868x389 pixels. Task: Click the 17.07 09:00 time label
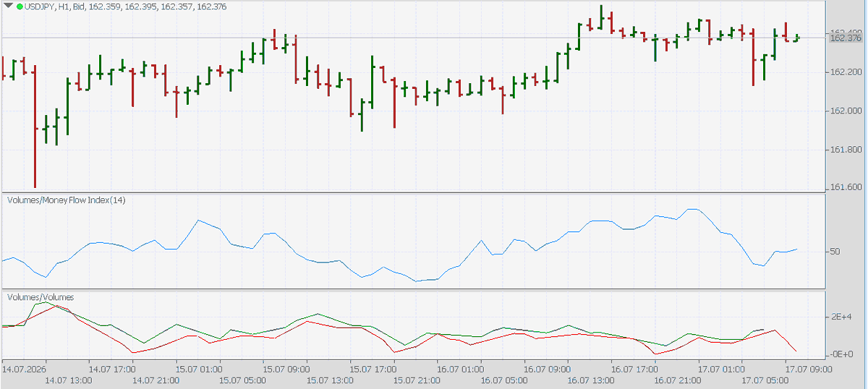coord(808,369)
